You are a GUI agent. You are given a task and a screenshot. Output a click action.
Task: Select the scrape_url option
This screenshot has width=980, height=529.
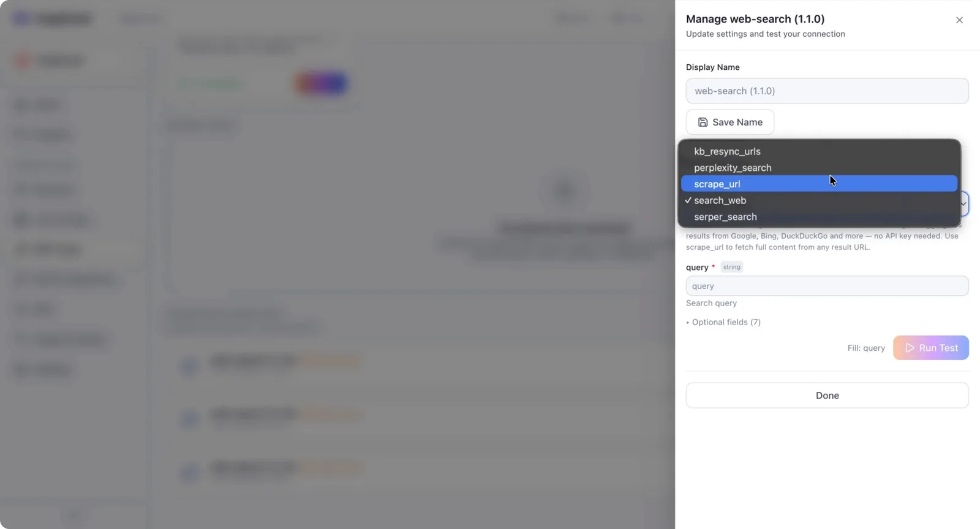(819, 184)
